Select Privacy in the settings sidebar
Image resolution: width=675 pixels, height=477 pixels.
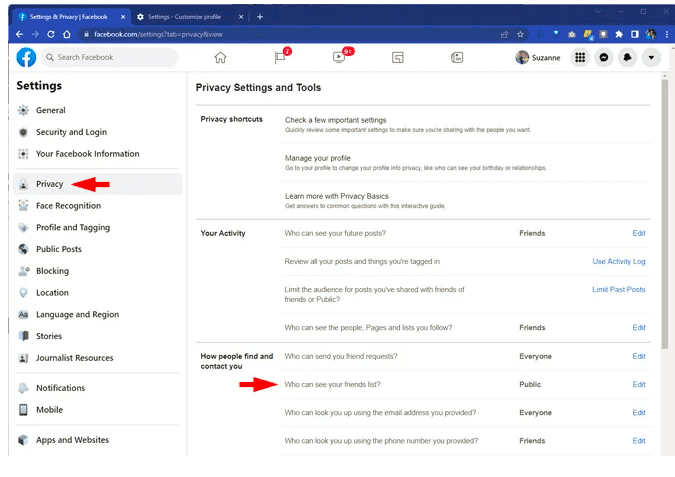tap(97, 184)
